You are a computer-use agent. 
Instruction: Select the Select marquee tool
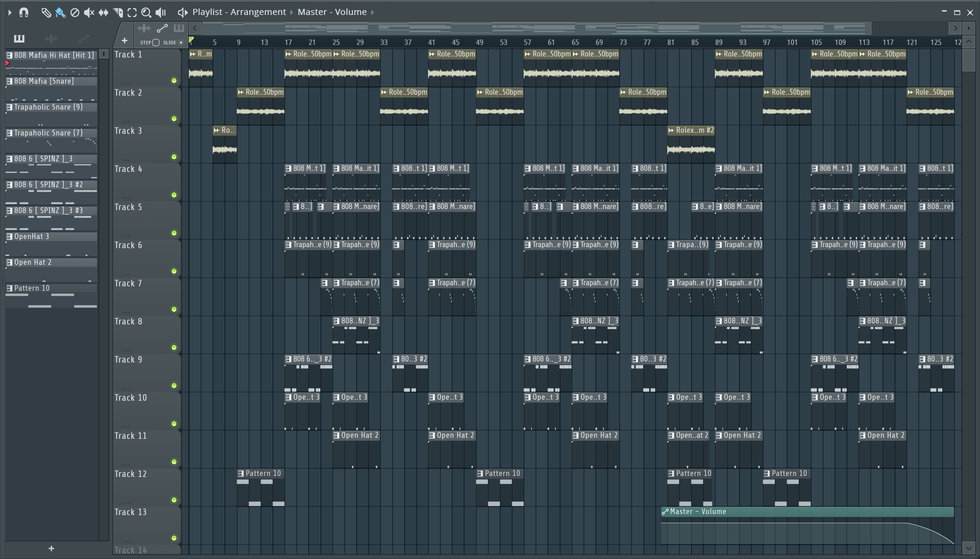pyautogui.click(x=132, y=13)
